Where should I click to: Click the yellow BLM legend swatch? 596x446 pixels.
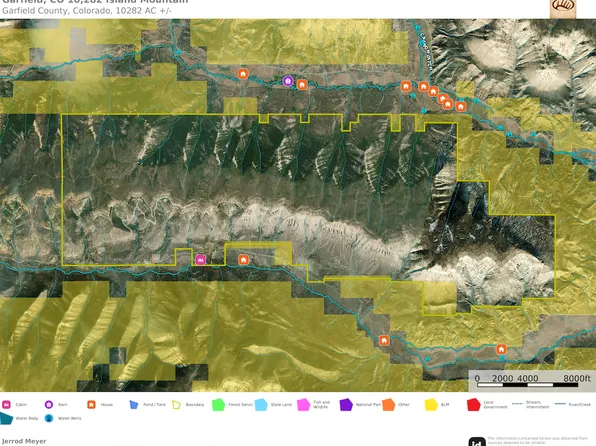point(431,405)
